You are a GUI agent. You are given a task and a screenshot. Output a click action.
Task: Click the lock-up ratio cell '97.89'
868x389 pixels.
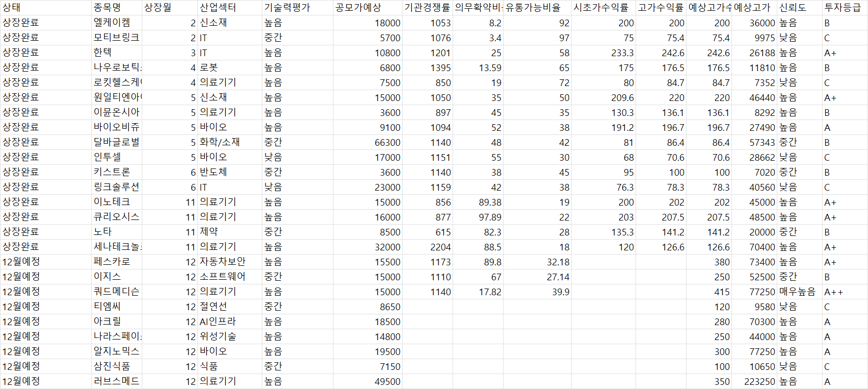tap(478, 217)
